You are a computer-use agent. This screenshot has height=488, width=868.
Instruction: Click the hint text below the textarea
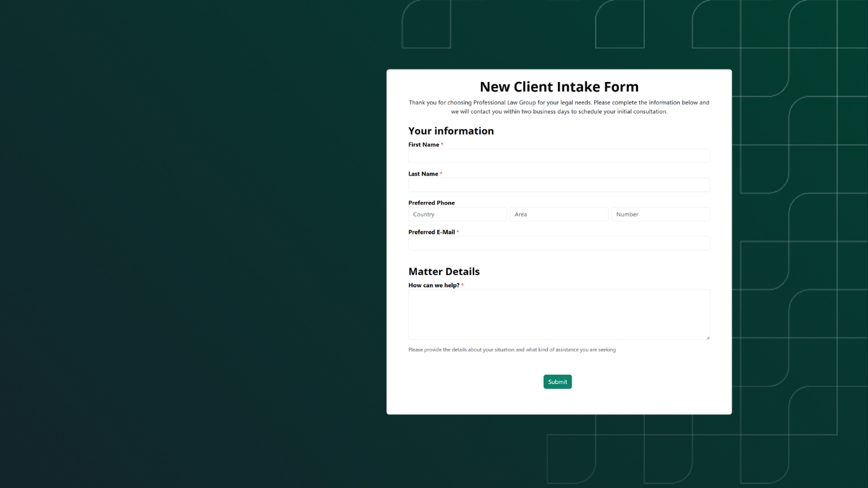(x=512, y=349)
